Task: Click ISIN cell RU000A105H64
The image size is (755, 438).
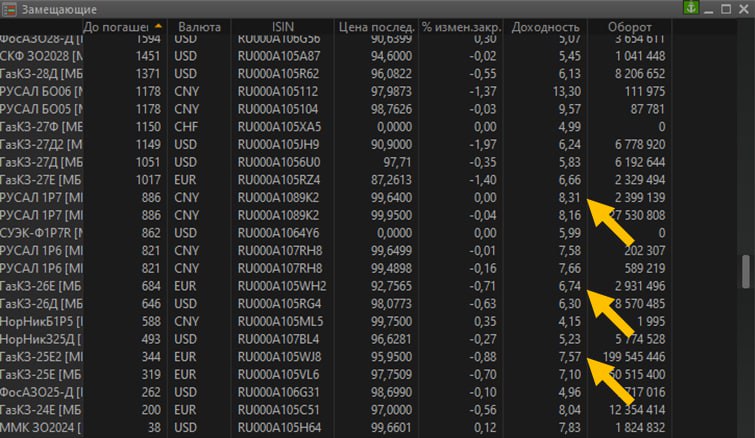Action: click(x=279, y=428)
